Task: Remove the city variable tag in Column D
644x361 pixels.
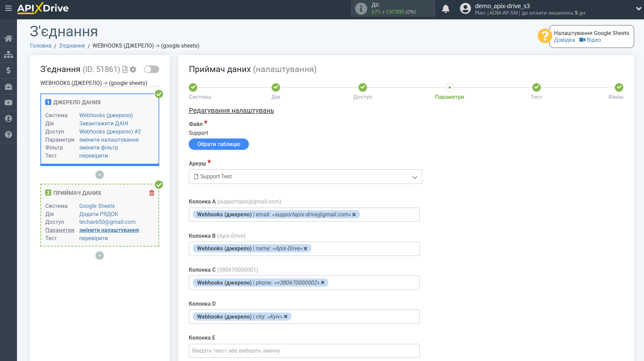Action: coord(286,317)
